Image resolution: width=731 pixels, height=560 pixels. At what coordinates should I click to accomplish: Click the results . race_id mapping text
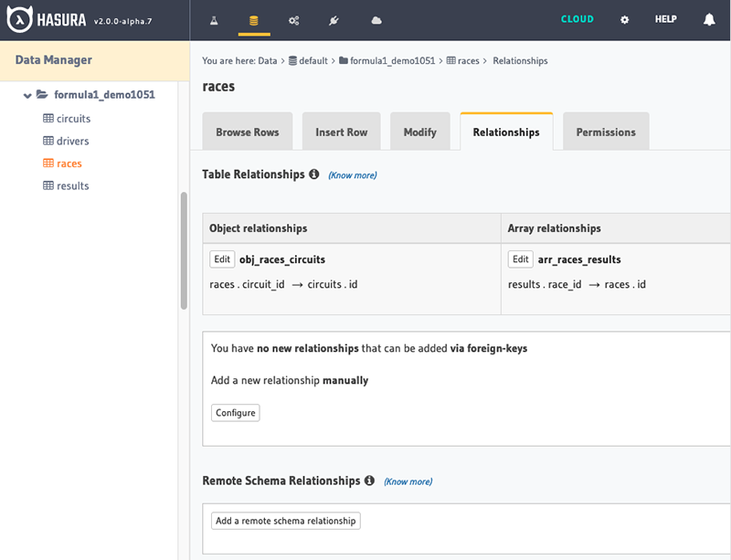(545, 284)
